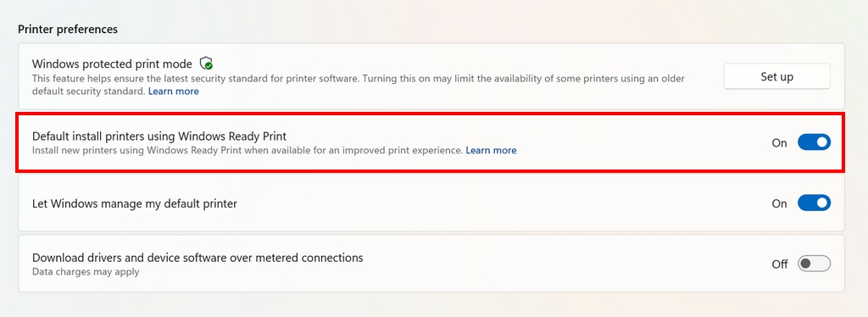Click Let Windows manage my default printer label
Screen dimensions: 868x317
135,203
